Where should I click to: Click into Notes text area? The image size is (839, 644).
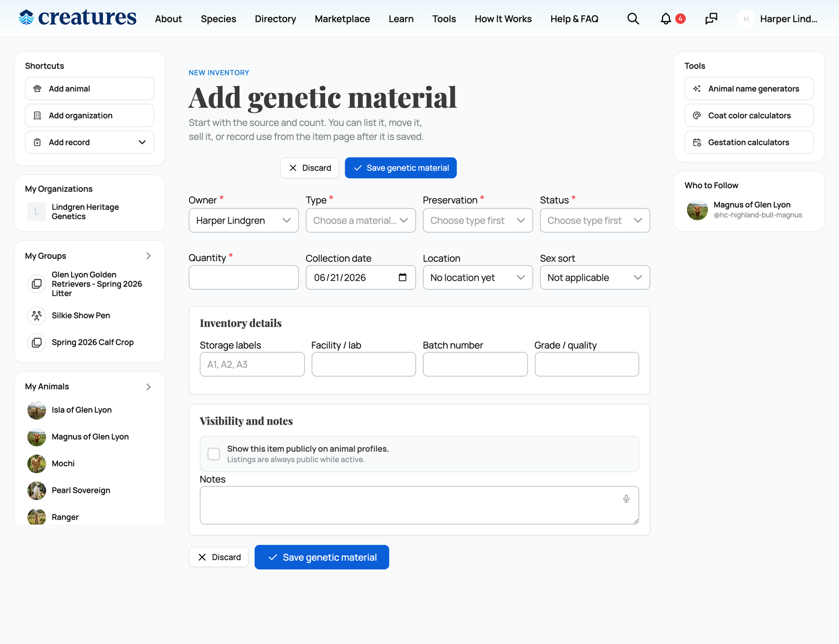(x=419, y=505)
